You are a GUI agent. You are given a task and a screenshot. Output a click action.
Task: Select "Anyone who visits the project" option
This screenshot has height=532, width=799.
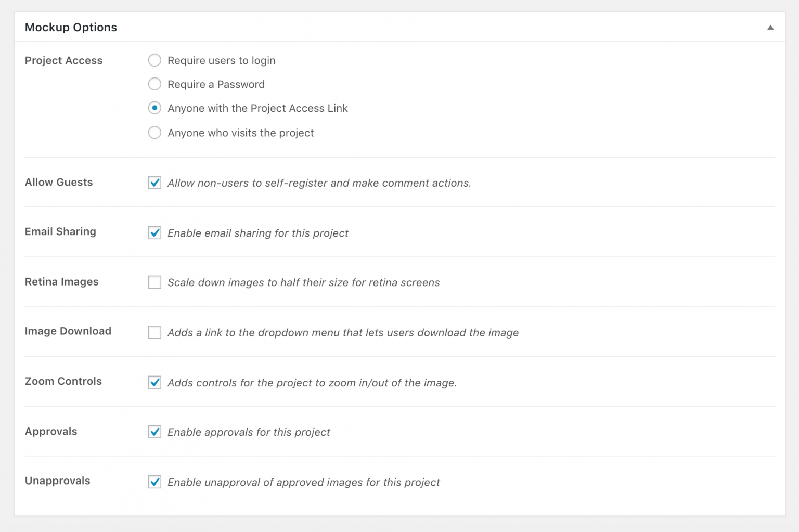click(154, 133)
